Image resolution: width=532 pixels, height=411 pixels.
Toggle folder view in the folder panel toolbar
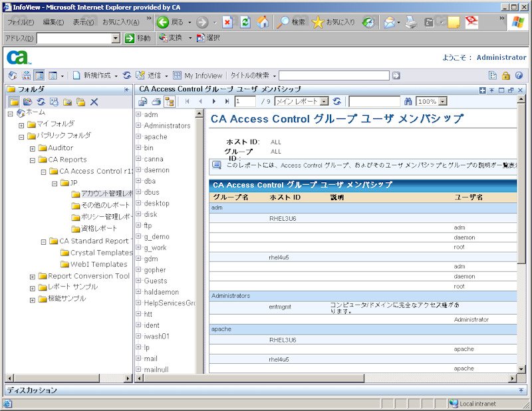14,102
